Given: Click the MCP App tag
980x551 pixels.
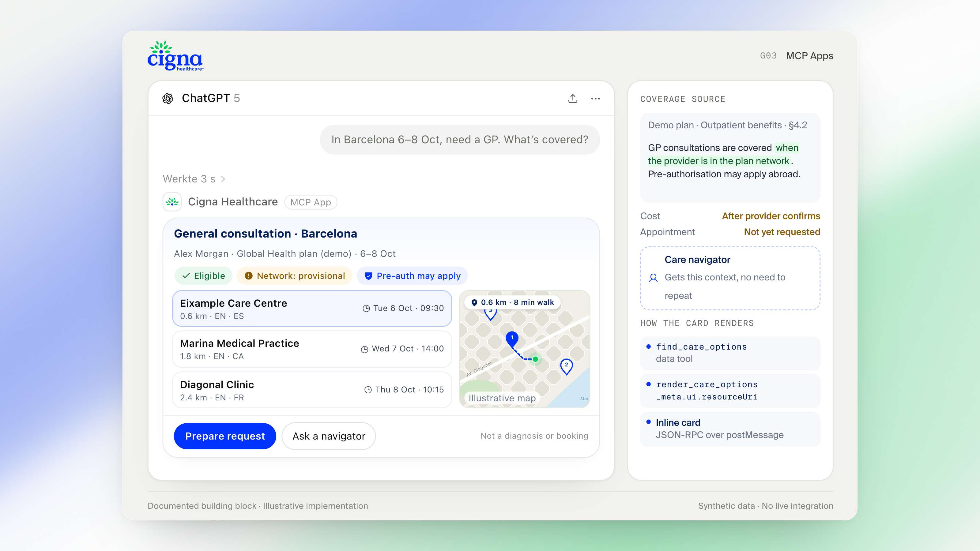Looking at the screenshot, I should tap(311, 202).
